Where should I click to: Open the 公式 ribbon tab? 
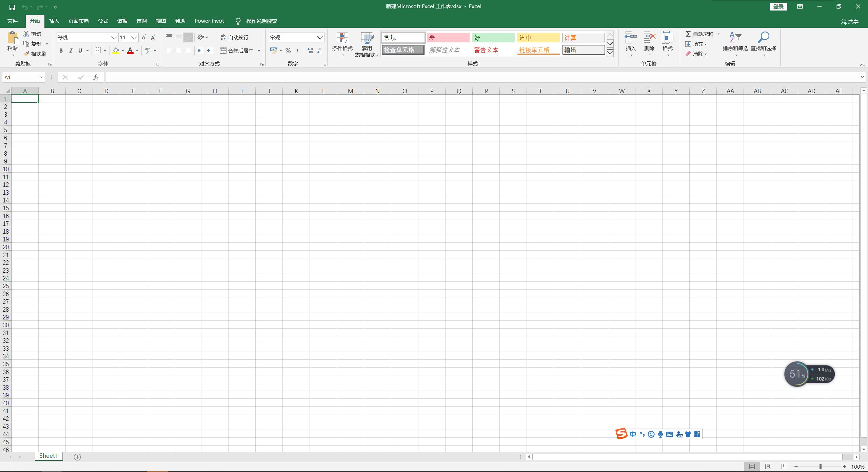pos(103,21)
